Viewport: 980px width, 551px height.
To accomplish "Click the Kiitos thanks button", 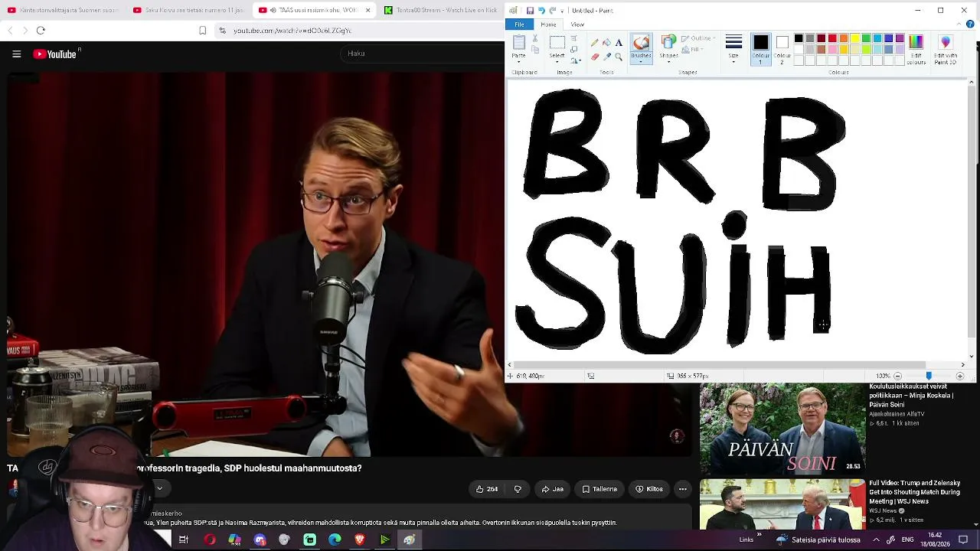I will [649, 489].
